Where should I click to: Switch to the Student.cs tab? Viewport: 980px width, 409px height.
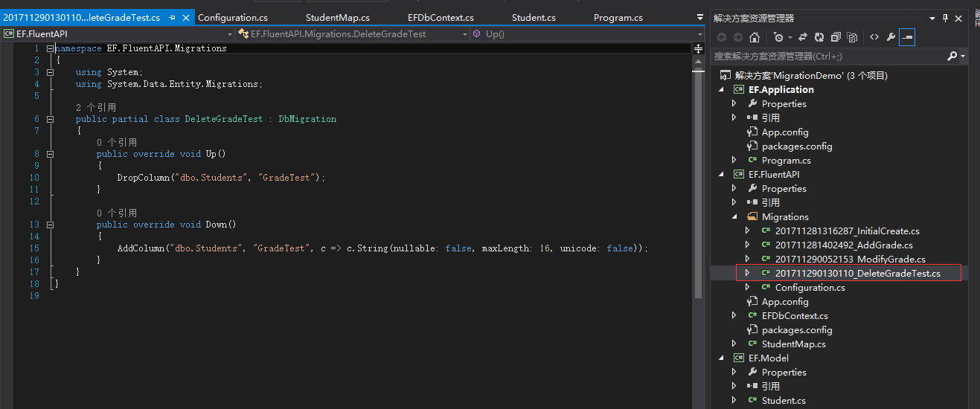[x=534, y=17]
